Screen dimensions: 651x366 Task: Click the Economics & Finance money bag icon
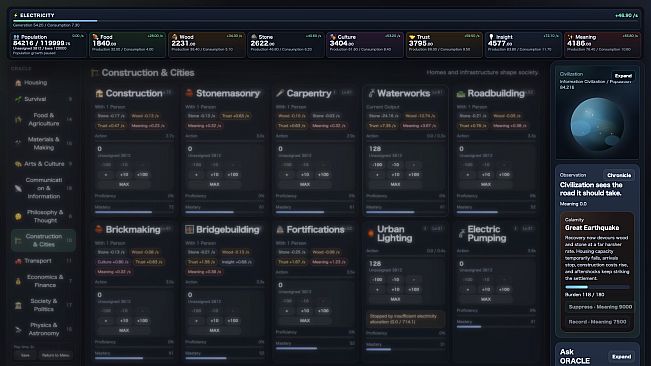click(18, 281)
